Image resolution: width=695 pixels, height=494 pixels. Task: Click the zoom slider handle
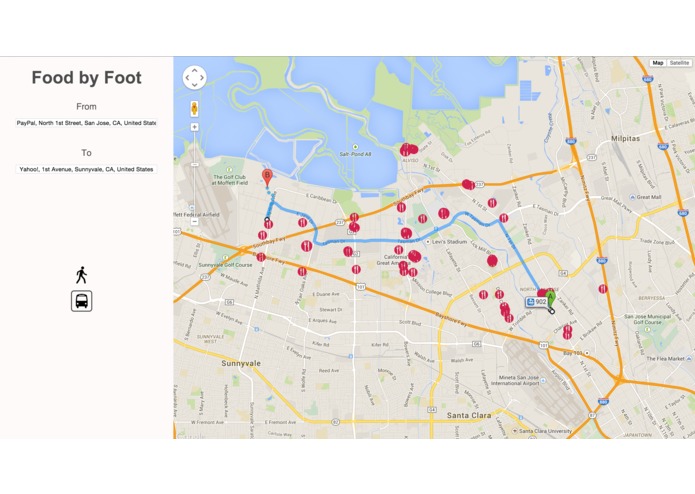tap(195, 164)
